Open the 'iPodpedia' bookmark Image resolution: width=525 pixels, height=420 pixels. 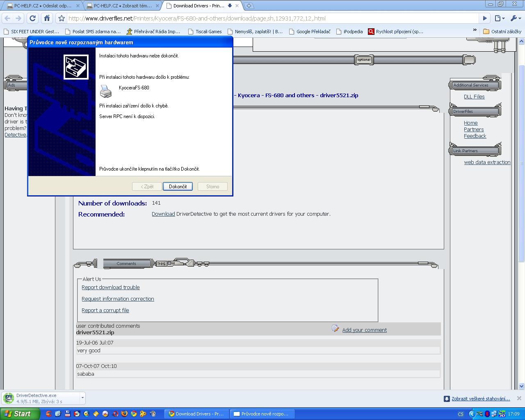(x=349, y=31)
